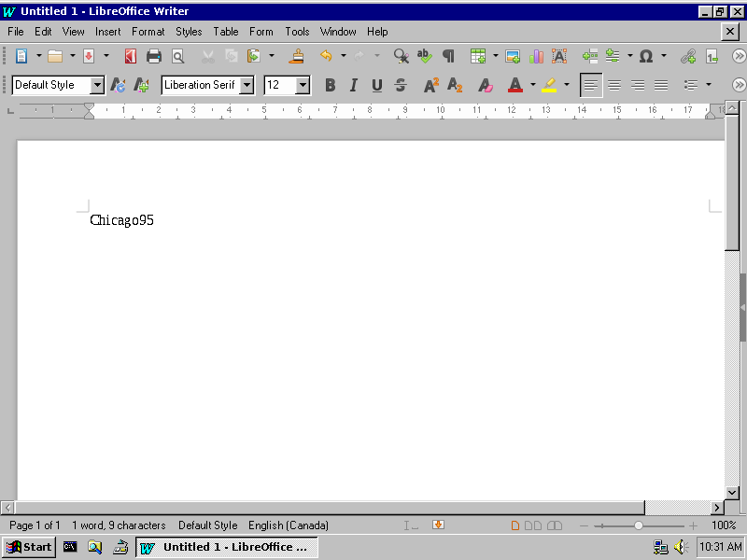Clear direct formatting icon
The height and width of the screenshot is (560, 747).
(x=486, y=85)
